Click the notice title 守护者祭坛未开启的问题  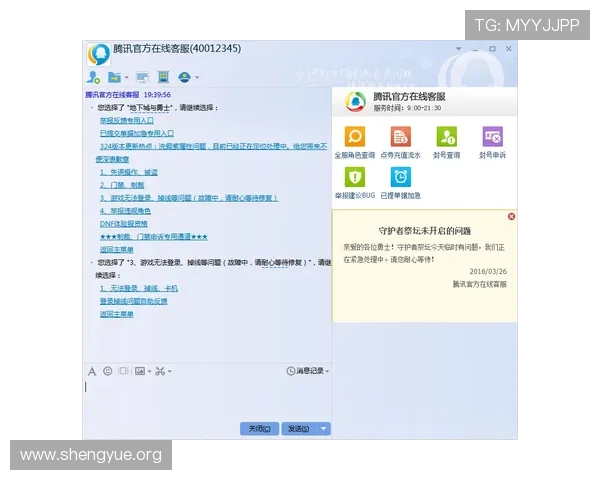coord(425,231)
